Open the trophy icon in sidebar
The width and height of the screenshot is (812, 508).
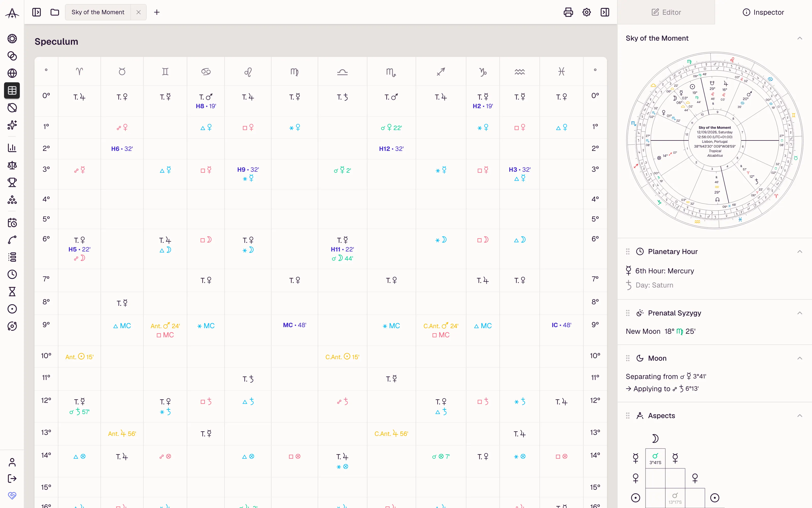coord(12,182)
